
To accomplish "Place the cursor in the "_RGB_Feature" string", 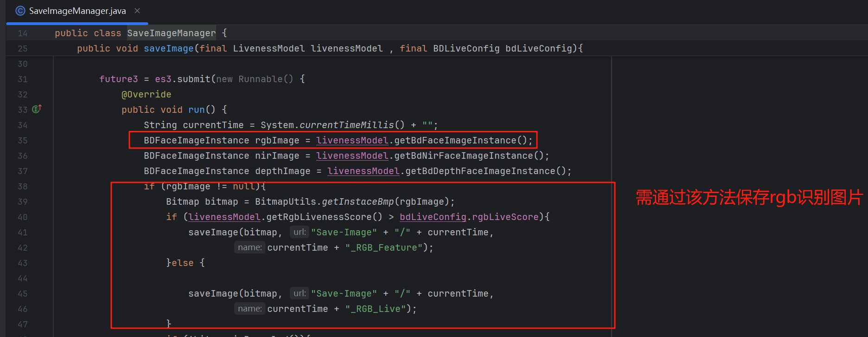I will click(x=384, y=248).
